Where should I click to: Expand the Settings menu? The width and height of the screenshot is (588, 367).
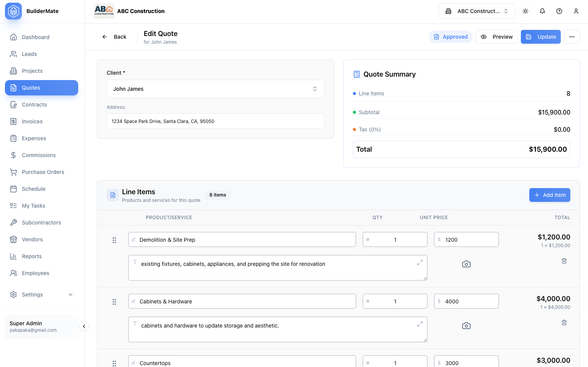[41, 295]
